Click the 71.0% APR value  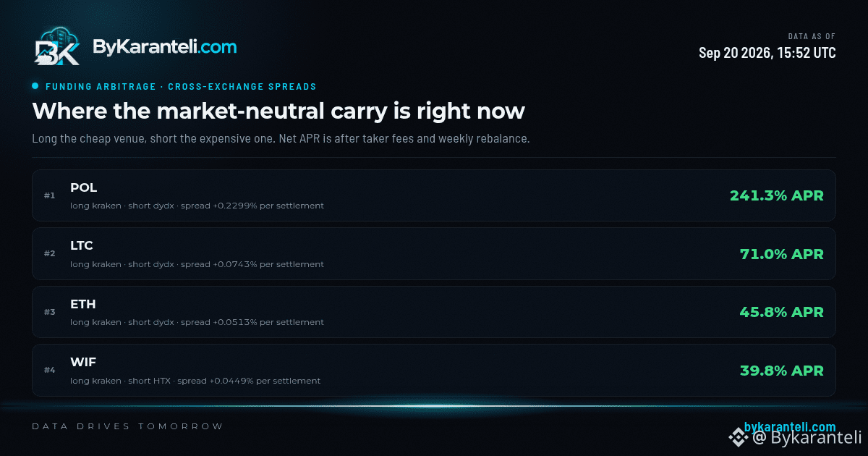point(781,254)
